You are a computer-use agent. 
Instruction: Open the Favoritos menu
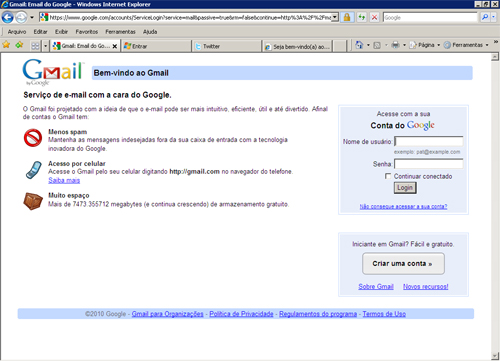pyautogui.click(x=87, y=32)
